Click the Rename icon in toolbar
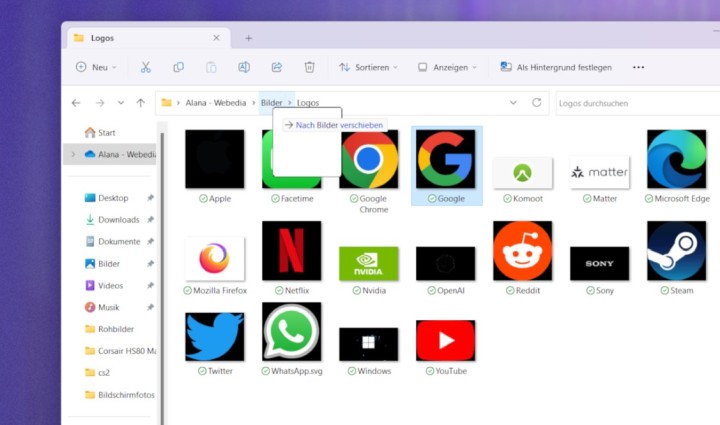 [x=244, y=67]
